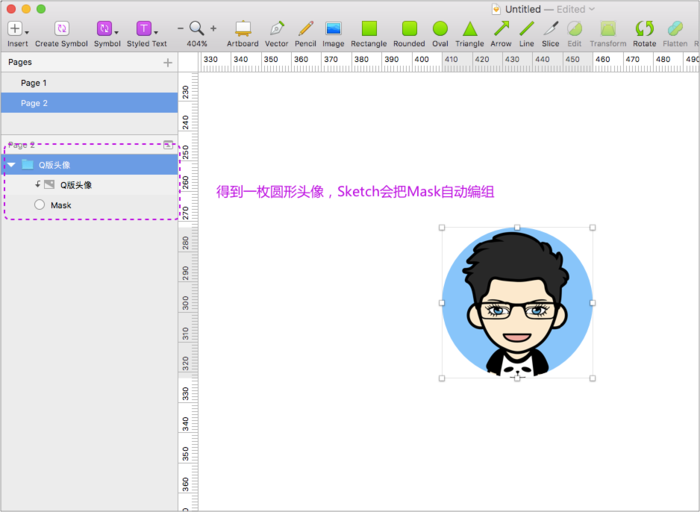700x512 pixels.
Task: Select Page 2 in Pages list
Action: coord(89,103)
